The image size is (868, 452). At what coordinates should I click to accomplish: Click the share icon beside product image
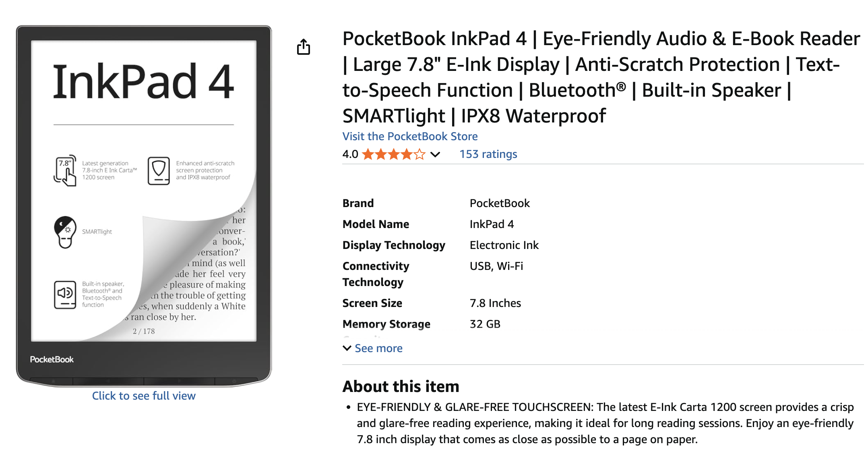point(304,47)
